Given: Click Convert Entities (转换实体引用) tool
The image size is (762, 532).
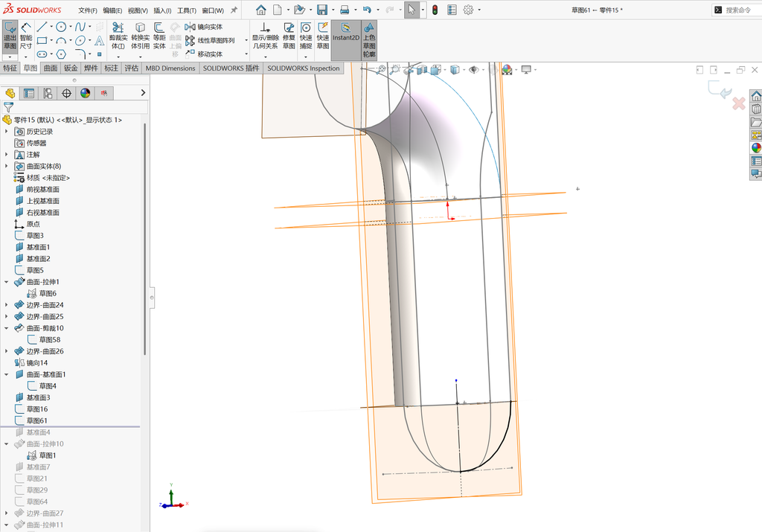Looking at the screenshot, I should pos(140,36).
